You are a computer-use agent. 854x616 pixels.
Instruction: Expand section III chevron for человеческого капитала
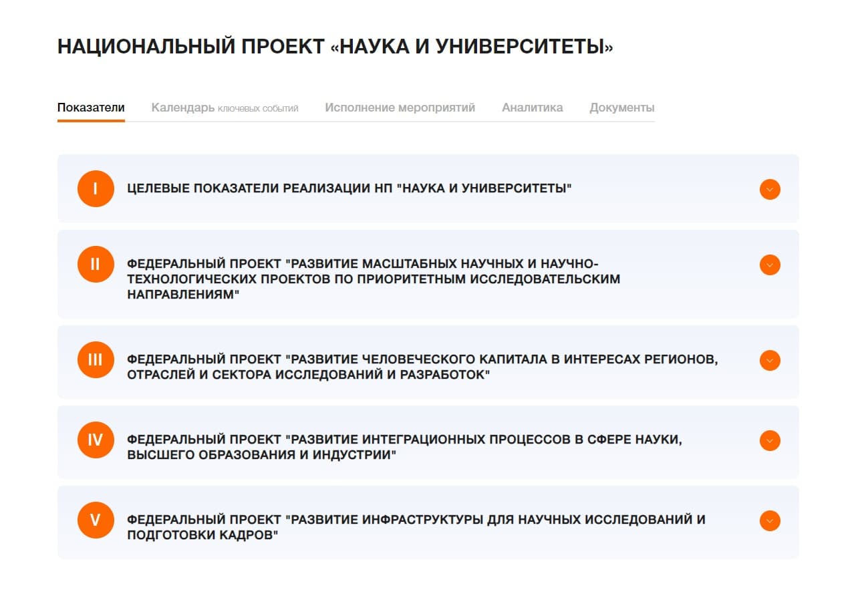pyautogui.click(x=770, y=361)
